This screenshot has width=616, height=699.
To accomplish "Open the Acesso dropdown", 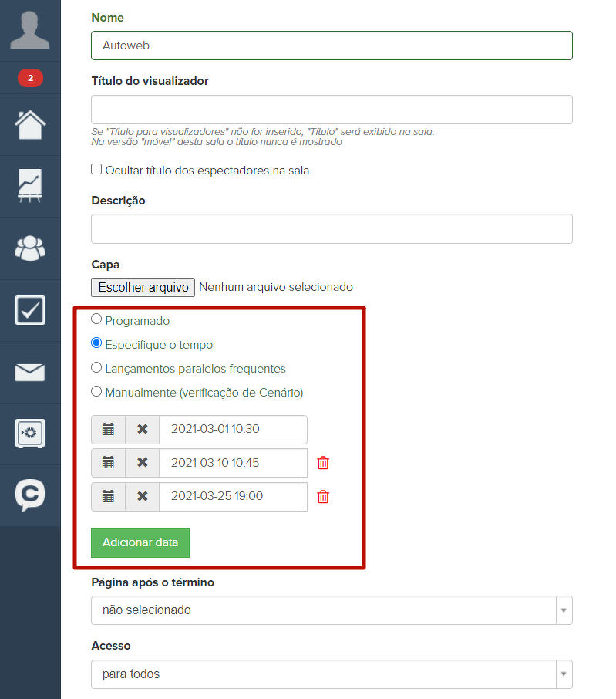I will pyautogui.click(x=332, y=674).
